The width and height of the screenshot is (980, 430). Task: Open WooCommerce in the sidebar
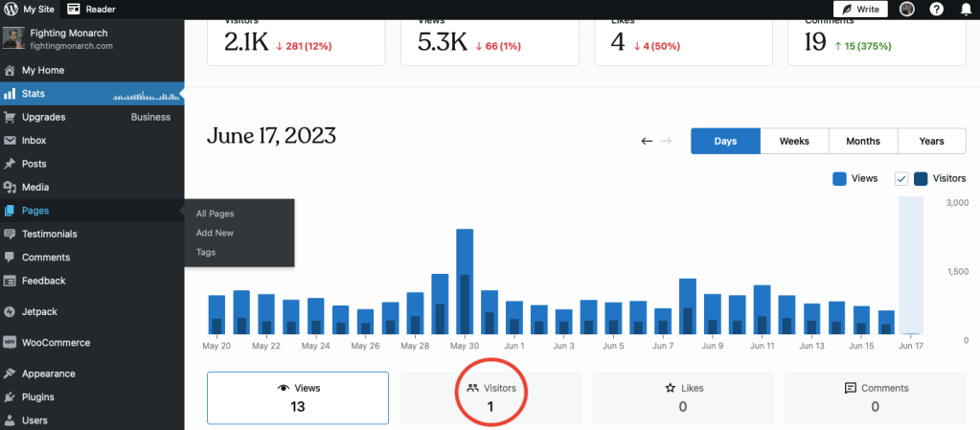tap(56, 343)
